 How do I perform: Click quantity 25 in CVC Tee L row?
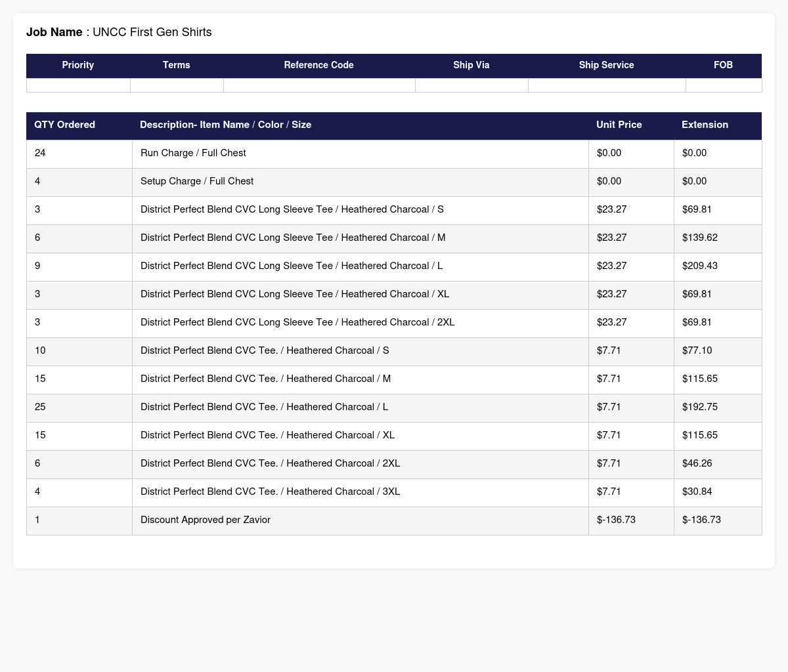coord(40,407)
